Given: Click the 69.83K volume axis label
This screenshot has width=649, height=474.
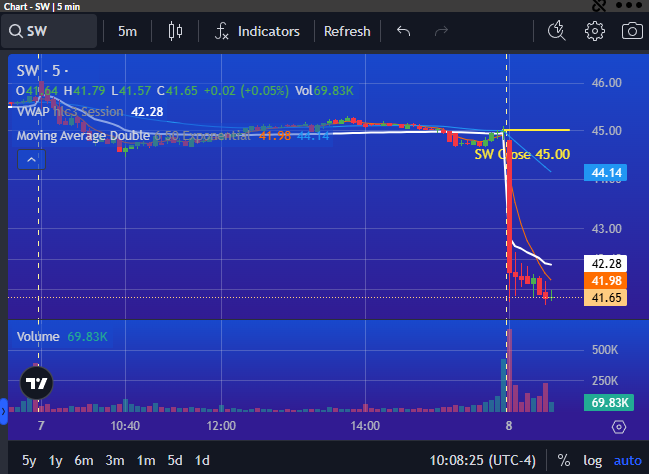Looking at the screenshot, I should point(609,402).
